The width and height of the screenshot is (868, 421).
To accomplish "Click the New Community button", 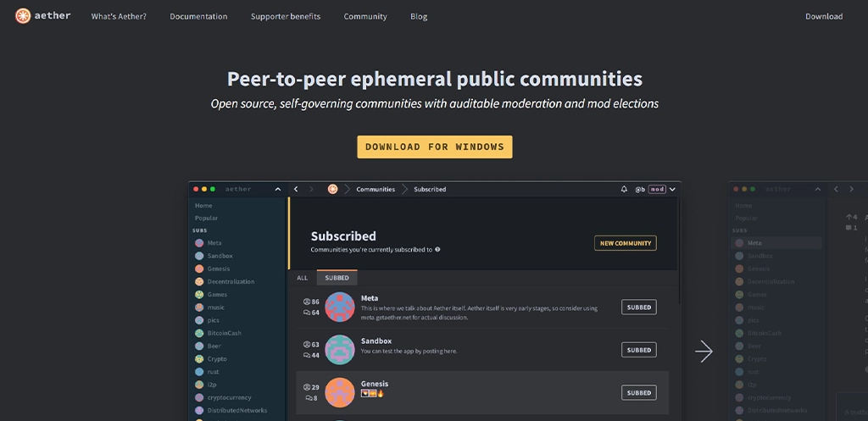I will pos(625,243).
